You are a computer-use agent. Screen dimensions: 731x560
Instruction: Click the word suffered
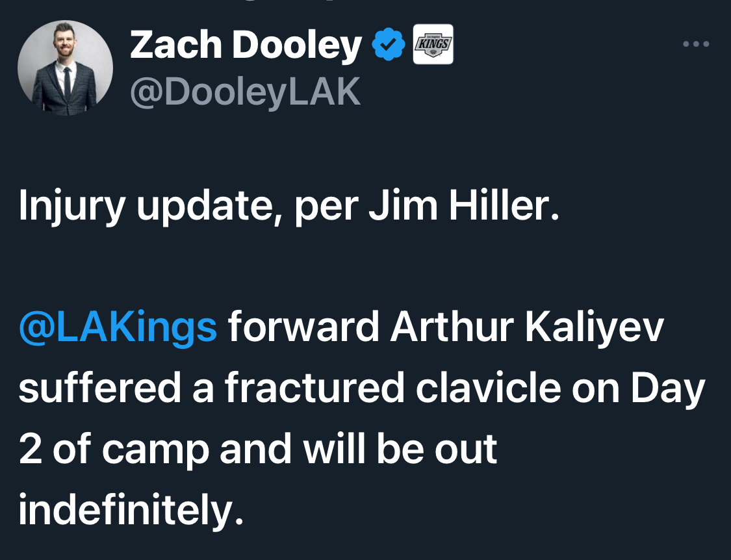100,387
